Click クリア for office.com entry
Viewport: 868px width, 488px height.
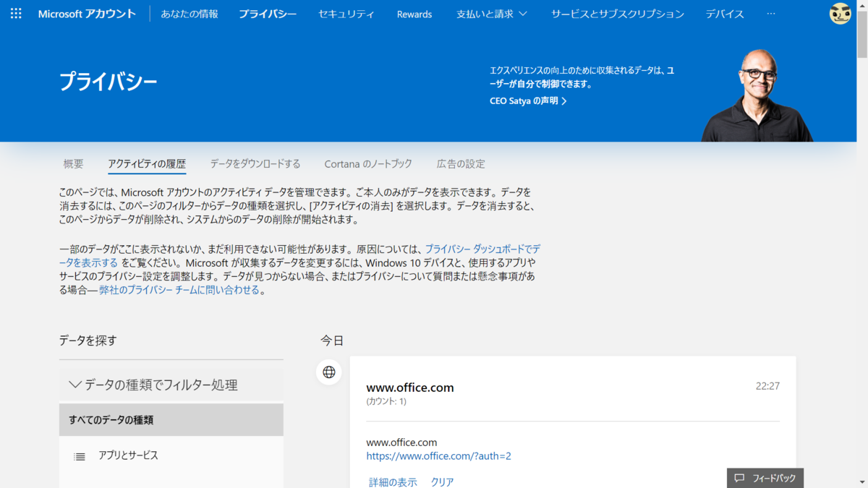(442, 482)
